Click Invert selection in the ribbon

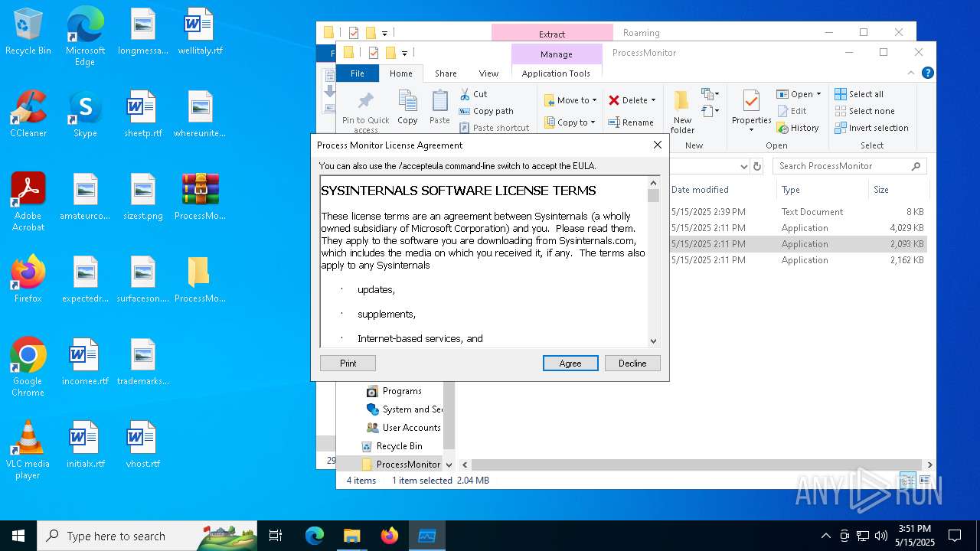[871, 128]
